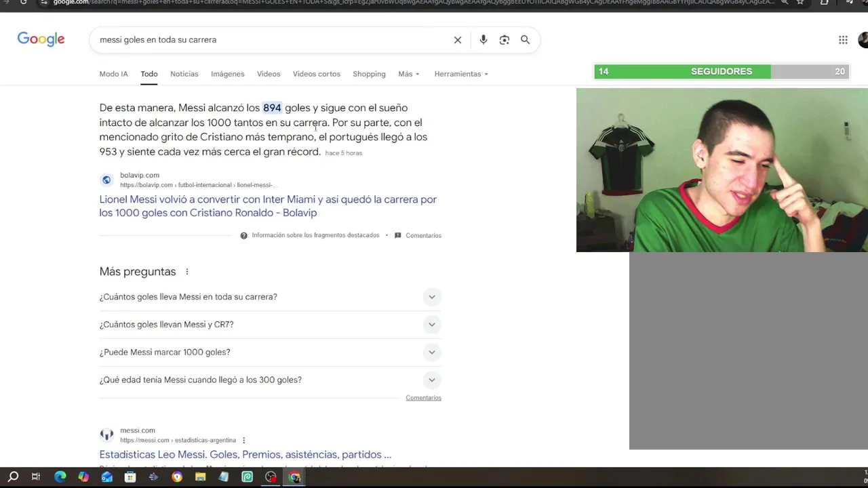Open the three-dot menu next to messi.com result
This screenshot has height=488, width=868.
click(x=244, y=441)
